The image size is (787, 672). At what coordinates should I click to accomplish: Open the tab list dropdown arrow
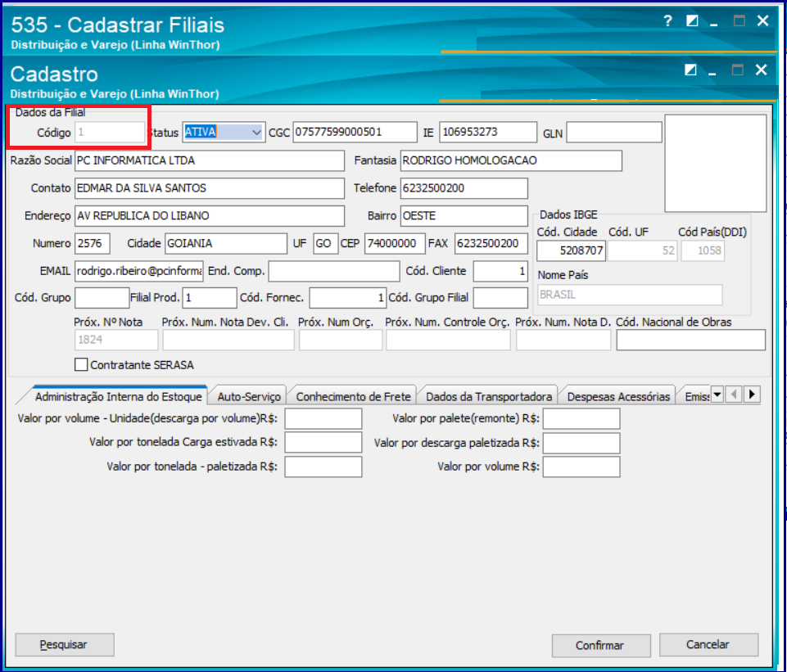coord(717,395)
